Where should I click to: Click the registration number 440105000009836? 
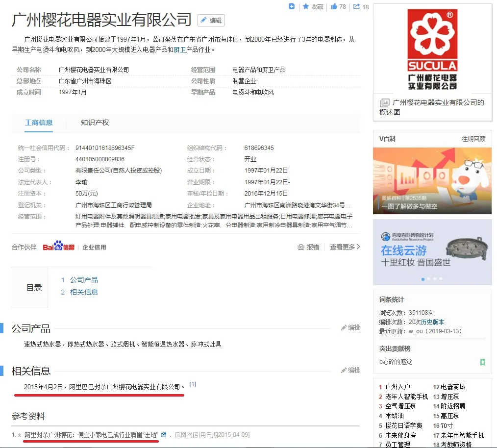100,159
